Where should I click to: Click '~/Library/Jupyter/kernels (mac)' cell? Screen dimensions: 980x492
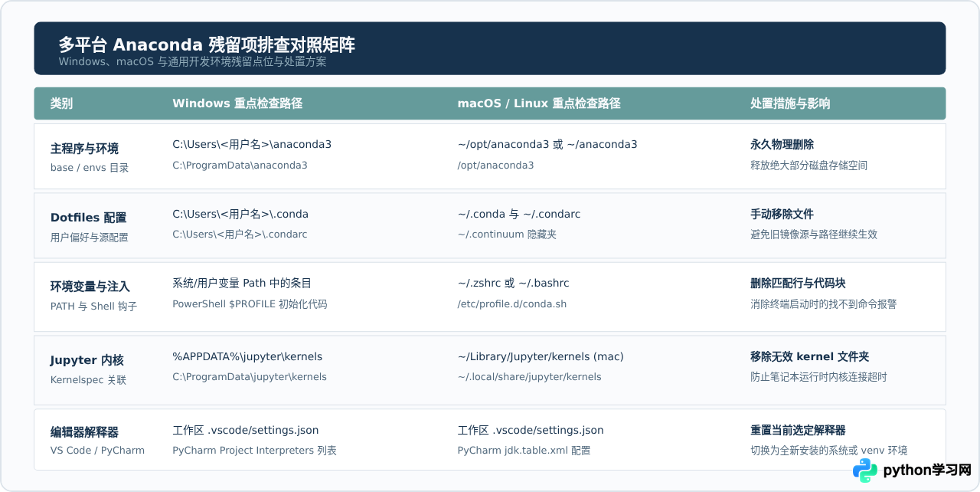541,356
